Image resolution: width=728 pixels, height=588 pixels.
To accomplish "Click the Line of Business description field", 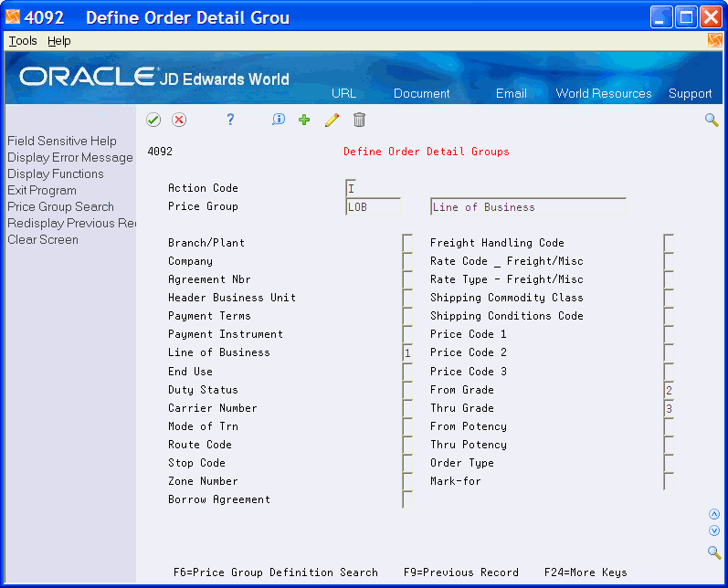I will coord(528,206).
